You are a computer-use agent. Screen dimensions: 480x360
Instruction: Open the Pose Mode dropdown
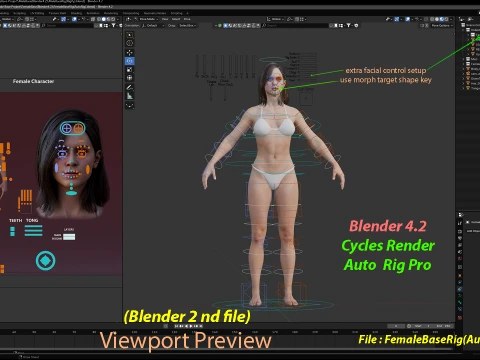tap(146, 19)
